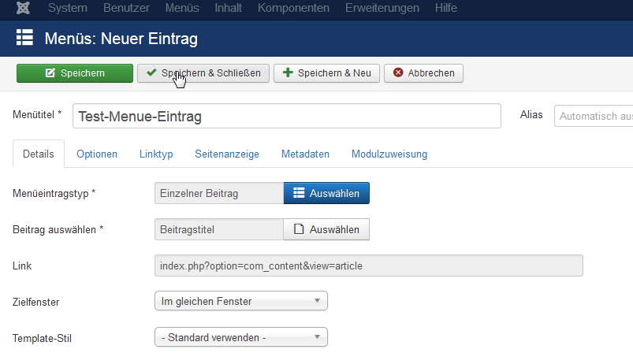Click the checkmark on Speichern & Schließen

point(151,72)
